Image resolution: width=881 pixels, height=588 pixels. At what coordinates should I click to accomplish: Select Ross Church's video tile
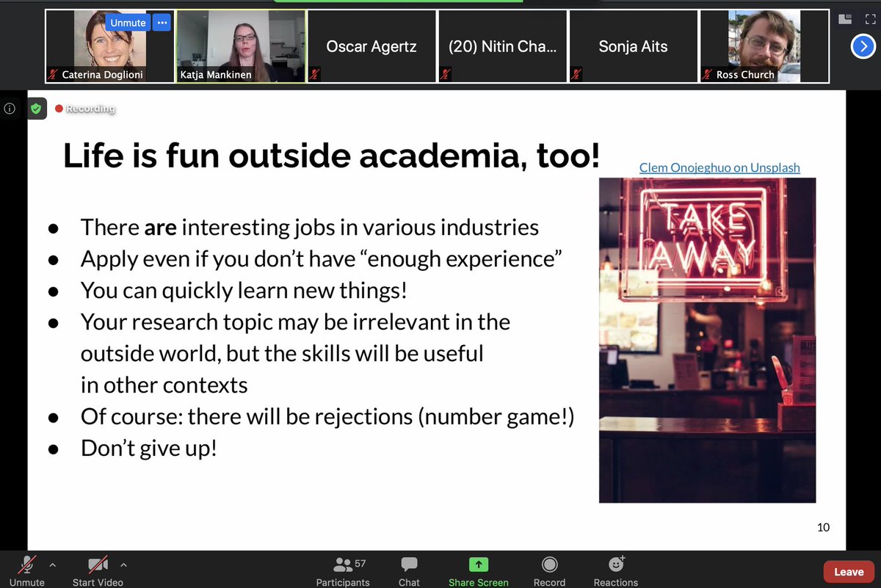(764, 46)
